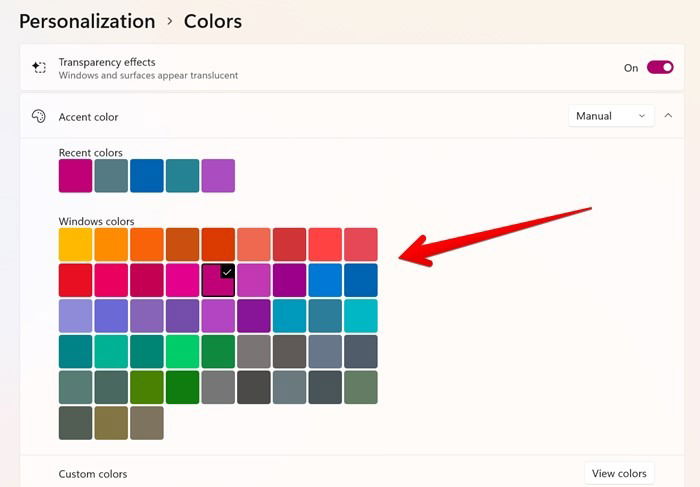Select the yellow-gold Windows color swatch

pyautogui.click(x=75, y=245)
